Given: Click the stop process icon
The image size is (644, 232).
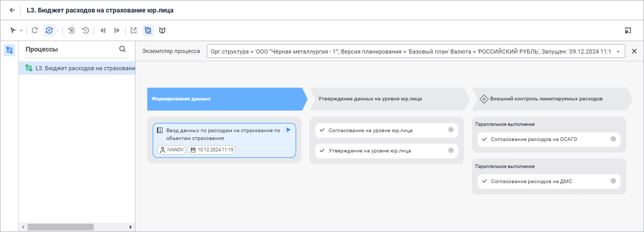Looking at the screenshot, I should pyautogui.click(x=71, y=31).
